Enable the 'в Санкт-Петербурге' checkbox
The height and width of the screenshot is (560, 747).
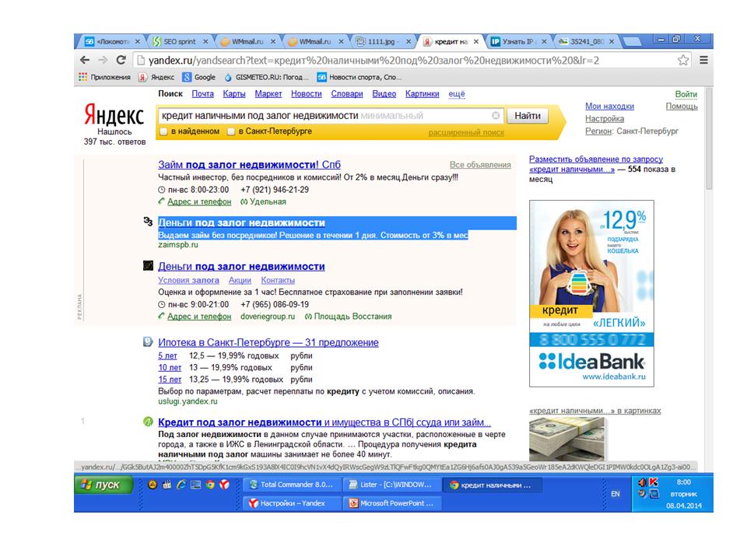coord(231,131)
